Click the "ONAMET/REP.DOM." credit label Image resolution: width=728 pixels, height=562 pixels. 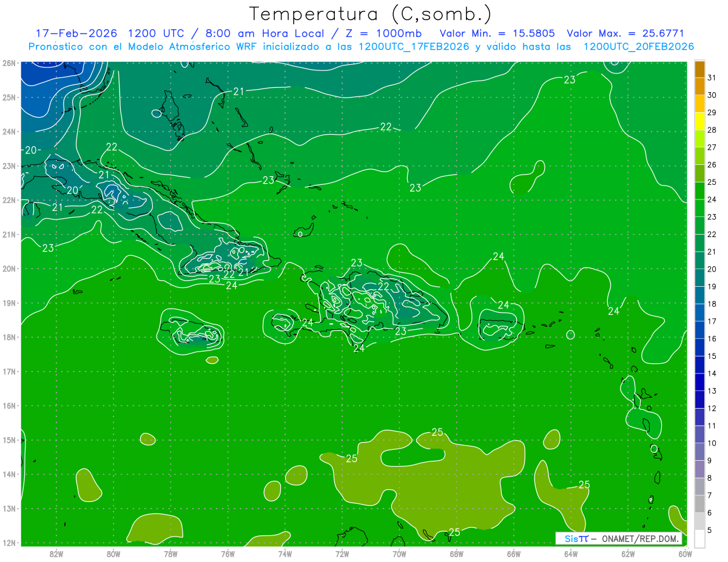coord(641,539)
